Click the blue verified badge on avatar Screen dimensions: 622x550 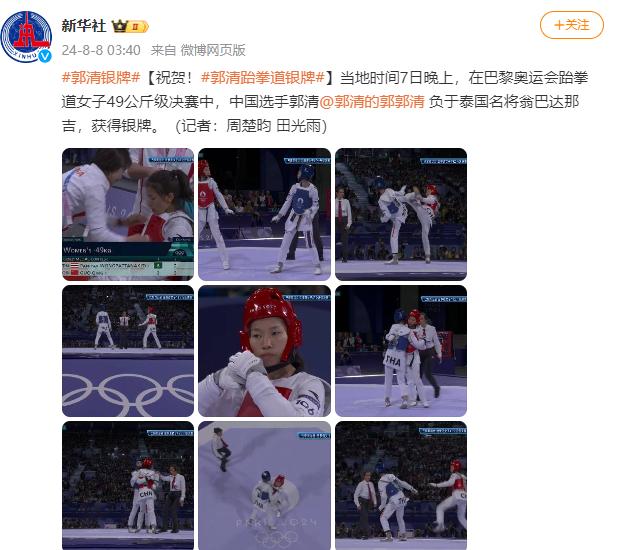click(x=45, y=56)
